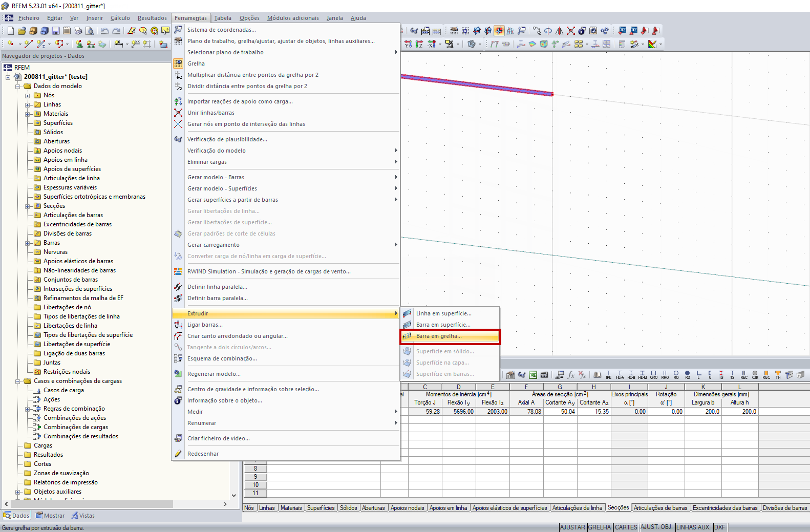Select Ligar barras... menu entry
Viewport: 810px width, 532px height.
pos(286,325)
